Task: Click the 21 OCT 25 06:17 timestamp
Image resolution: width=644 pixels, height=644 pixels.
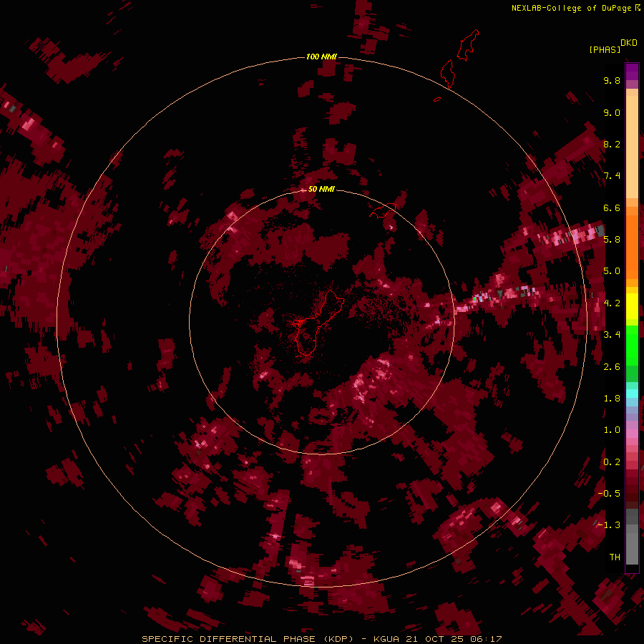Action: (454, 639)
